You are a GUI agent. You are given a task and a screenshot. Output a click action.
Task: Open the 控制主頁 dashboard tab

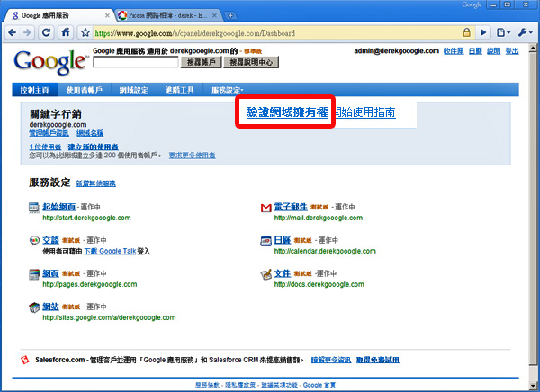pyautogui.click(x=35, y=90)
